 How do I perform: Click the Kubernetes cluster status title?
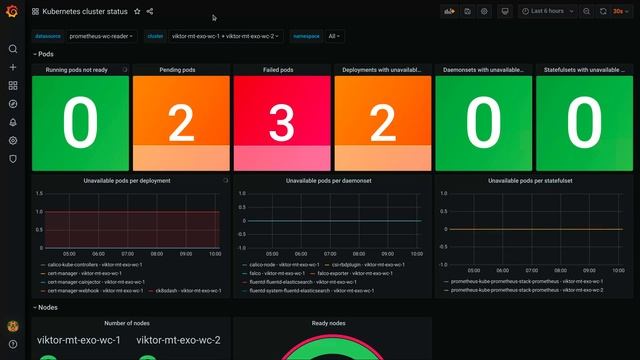coord(85,11)
